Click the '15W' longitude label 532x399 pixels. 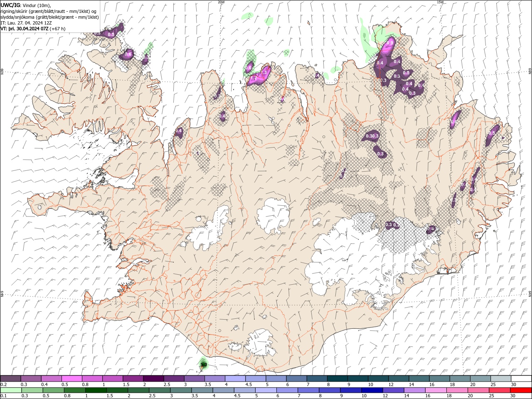coord(440,2)
